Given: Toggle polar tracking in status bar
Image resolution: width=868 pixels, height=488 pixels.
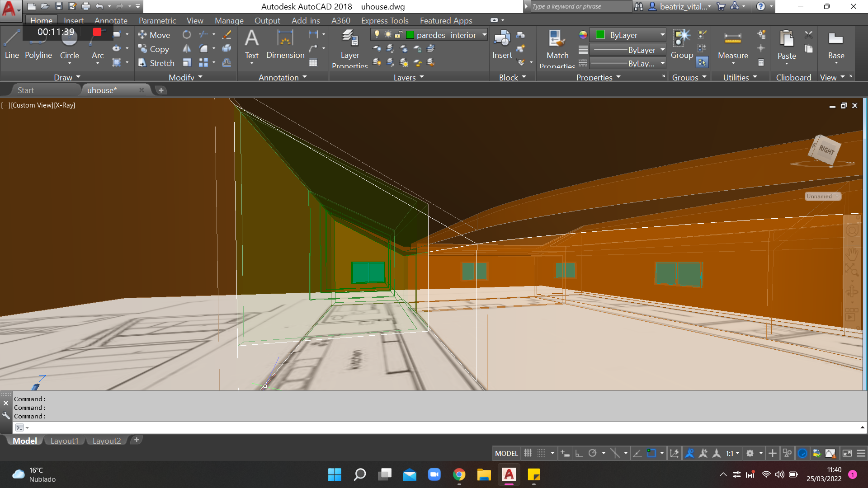Looking at the screenshot, I should (593, 453).
